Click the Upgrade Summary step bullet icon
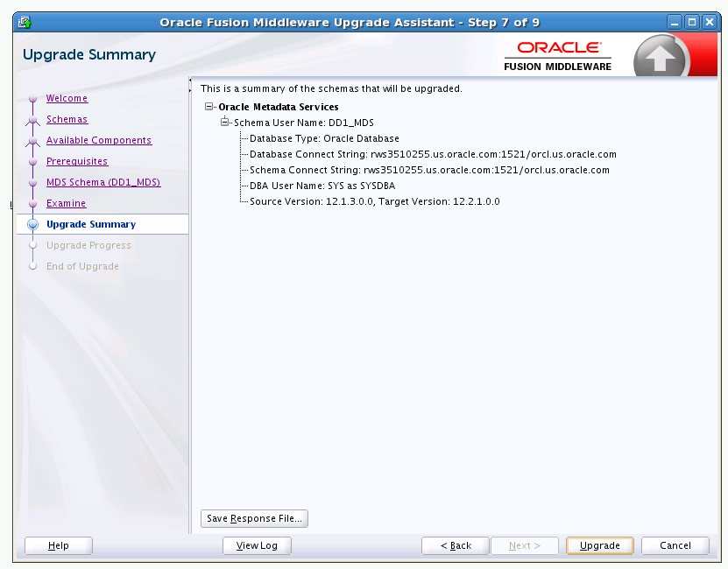Viewport: 728px width, 569px height. tap(32, 225)
